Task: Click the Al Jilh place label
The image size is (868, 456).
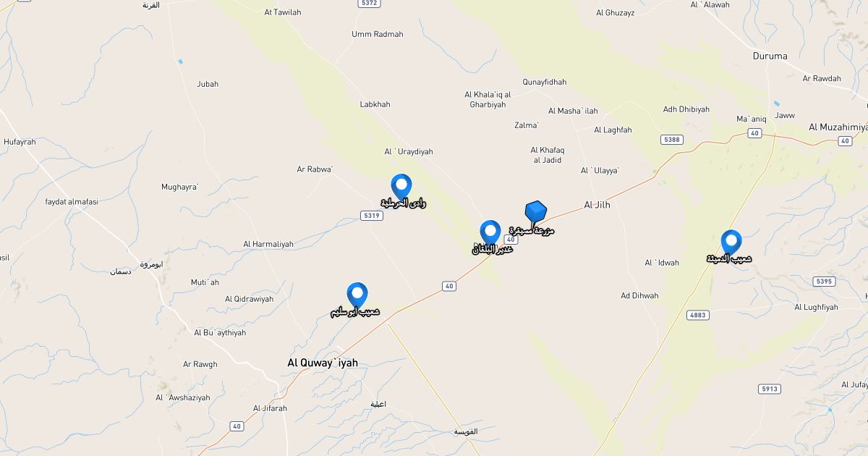Action: click(x=597, y=205)
